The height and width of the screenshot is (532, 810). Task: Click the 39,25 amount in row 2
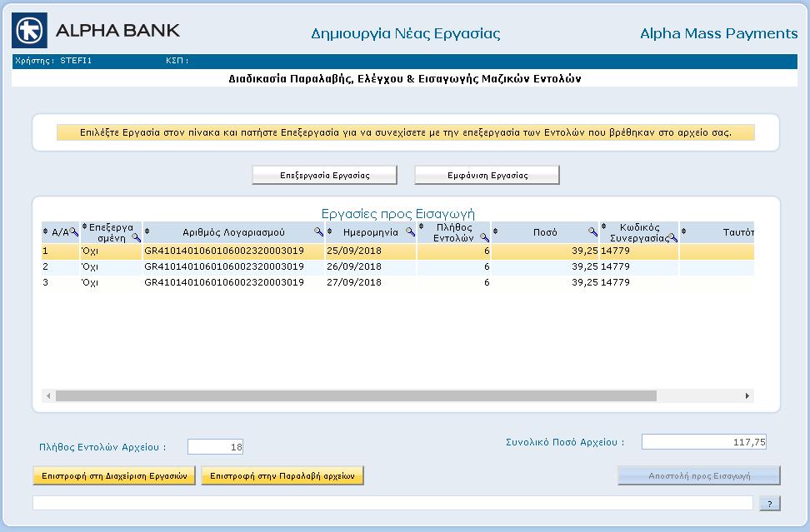[x=585, y=266]
